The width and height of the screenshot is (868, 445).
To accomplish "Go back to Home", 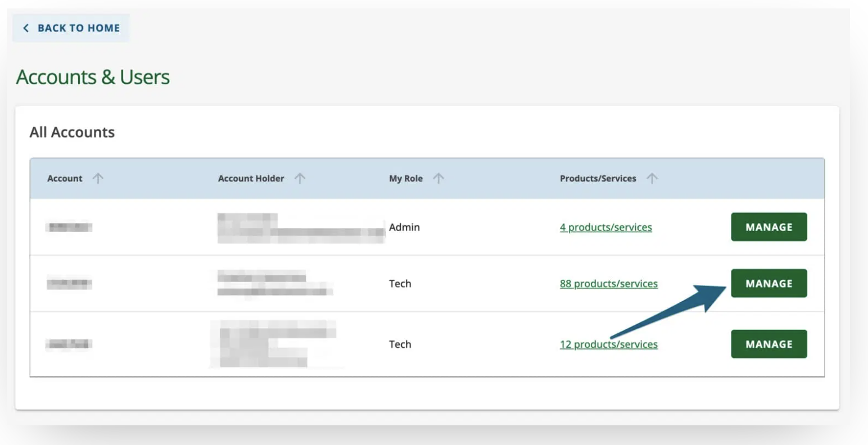I will pyautogui.click(x=70, y=27).
